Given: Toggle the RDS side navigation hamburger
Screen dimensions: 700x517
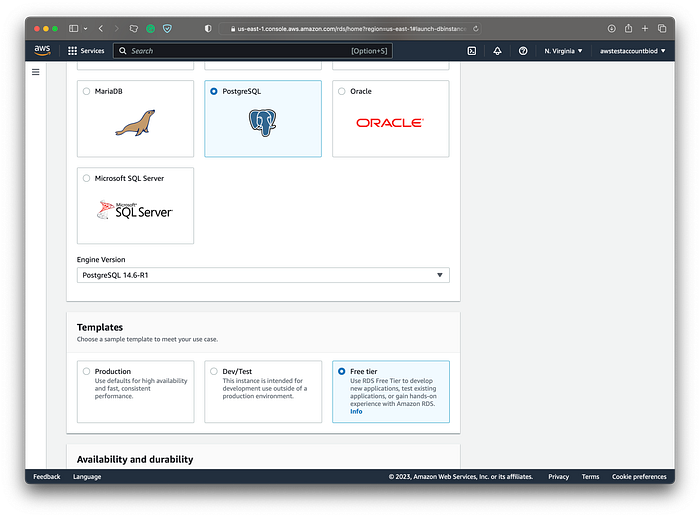Looking at the screenshot, I should 36,72.
